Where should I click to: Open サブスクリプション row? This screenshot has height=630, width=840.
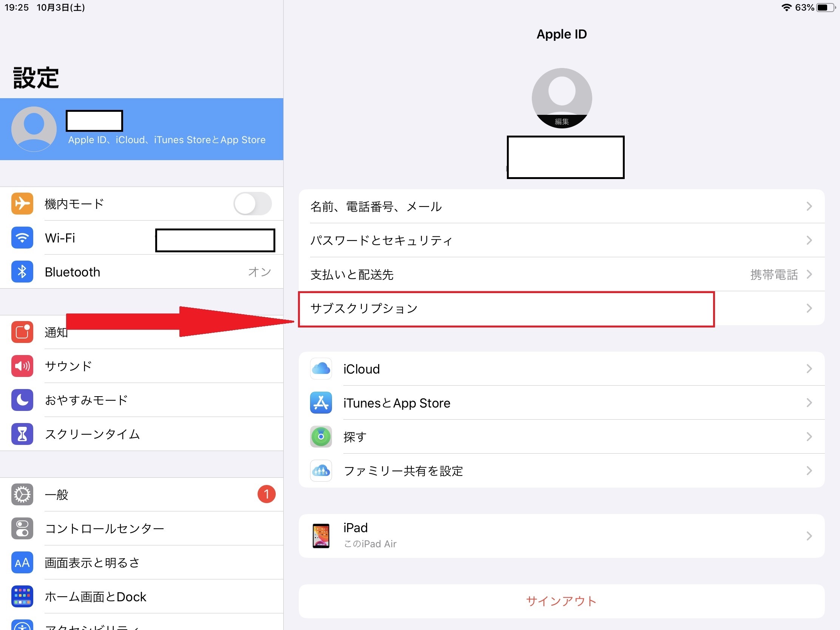coord(561,308)
